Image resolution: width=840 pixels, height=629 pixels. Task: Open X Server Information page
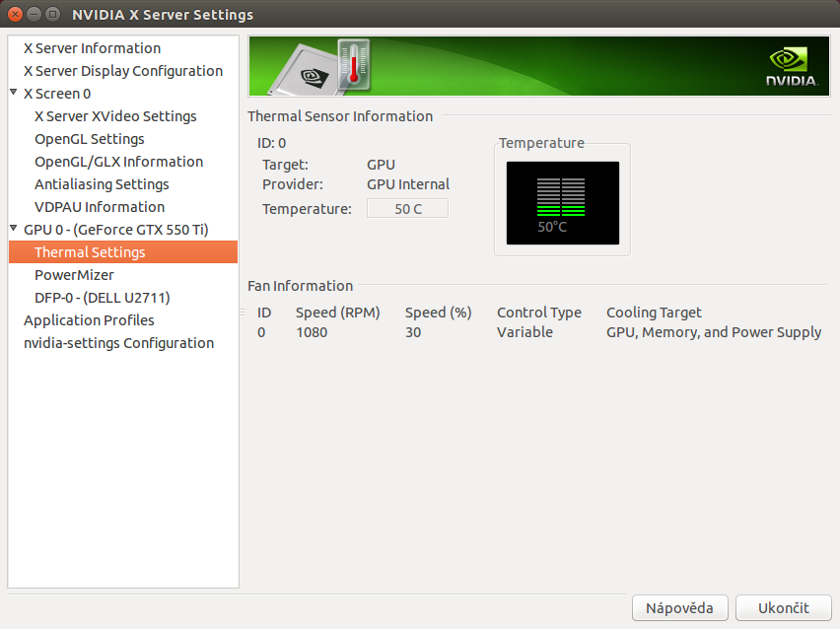(x=92, y=48)
